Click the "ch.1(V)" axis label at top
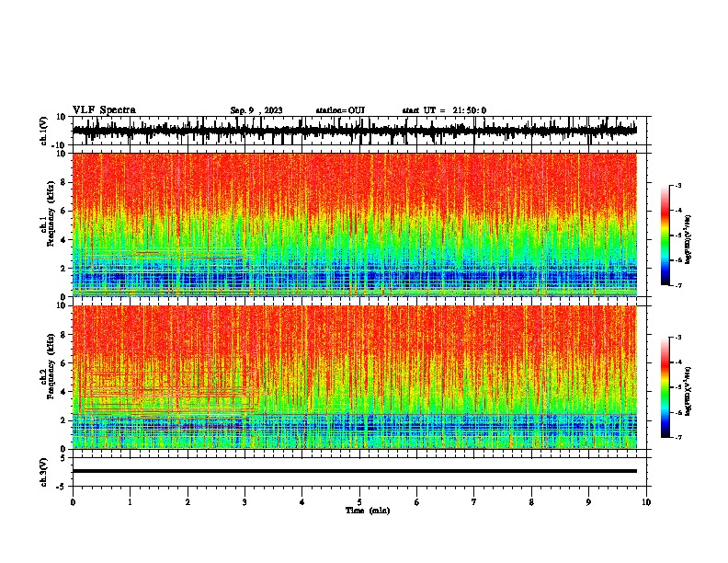The height and width of the screenshot is (563, 728). point(44,131)
